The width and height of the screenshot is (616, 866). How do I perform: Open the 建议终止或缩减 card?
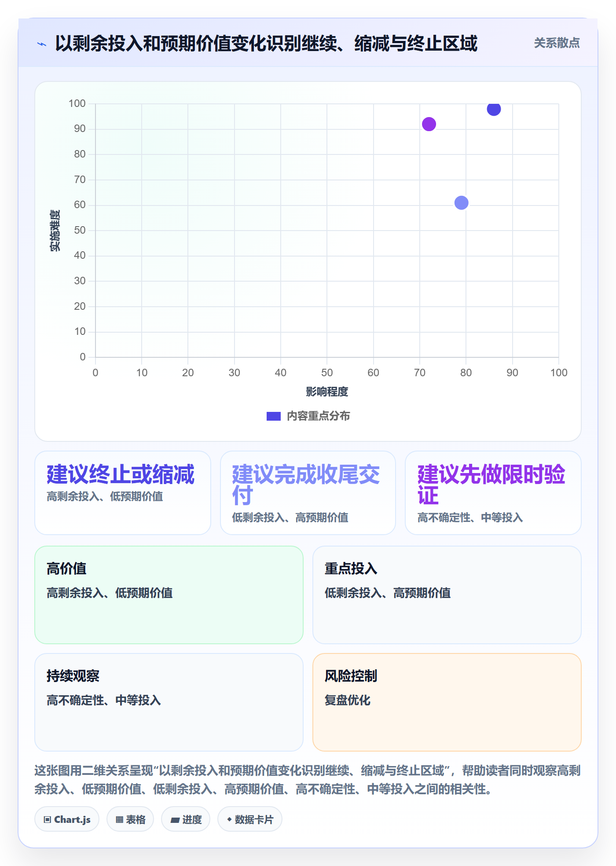click(123, 493)
